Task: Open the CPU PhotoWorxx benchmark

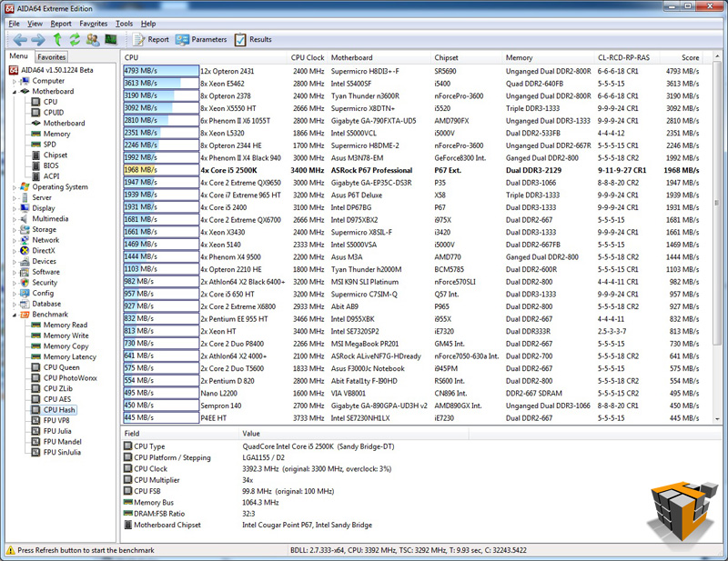Action: pos(70,378)
